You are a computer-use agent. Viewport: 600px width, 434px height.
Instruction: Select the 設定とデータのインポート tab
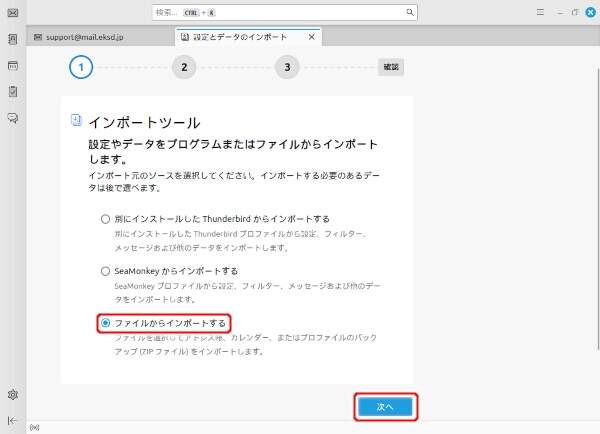248,37
